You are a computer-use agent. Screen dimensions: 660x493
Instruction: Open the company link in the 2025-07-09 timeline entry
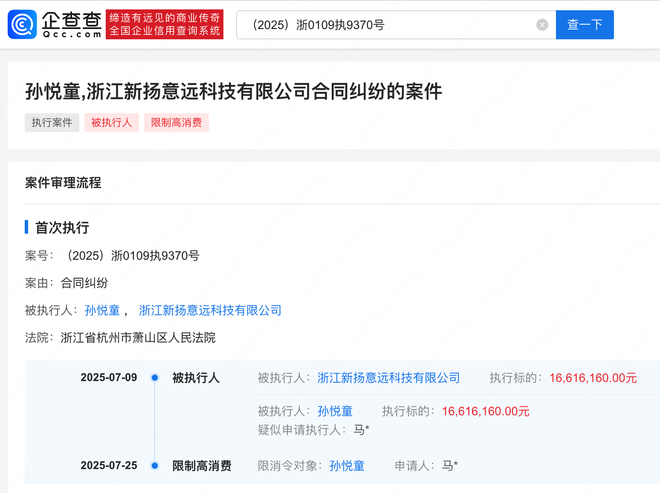(x=388, y=378)
